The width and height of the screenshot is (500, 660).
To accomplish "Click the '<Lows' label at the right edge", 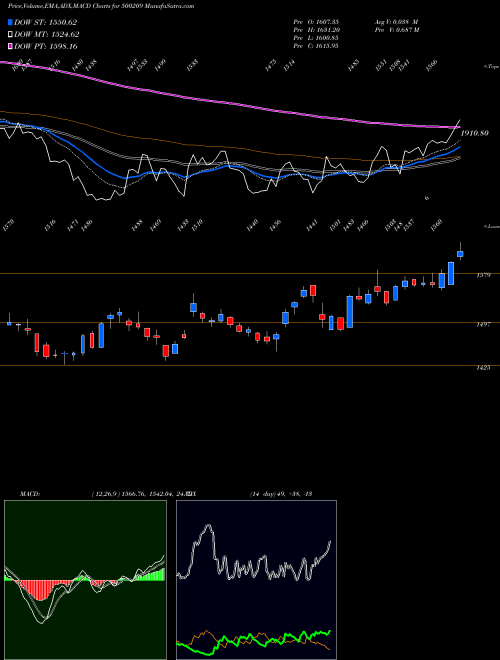I will pos(491,226).
